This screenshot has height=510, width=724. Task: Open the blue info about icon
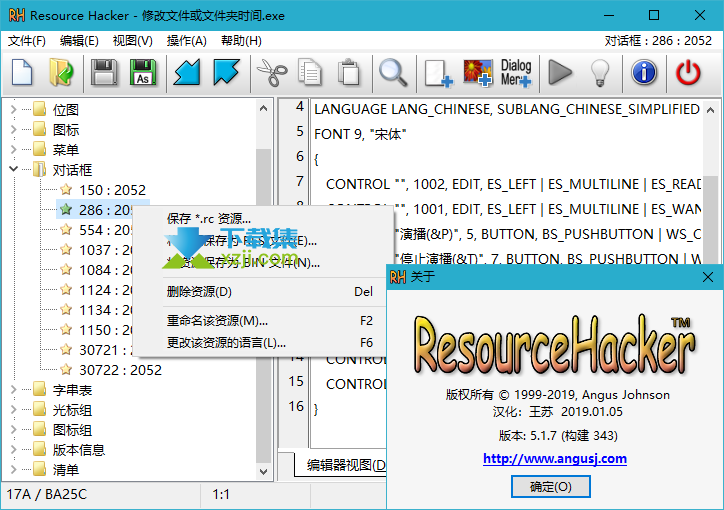644,72
